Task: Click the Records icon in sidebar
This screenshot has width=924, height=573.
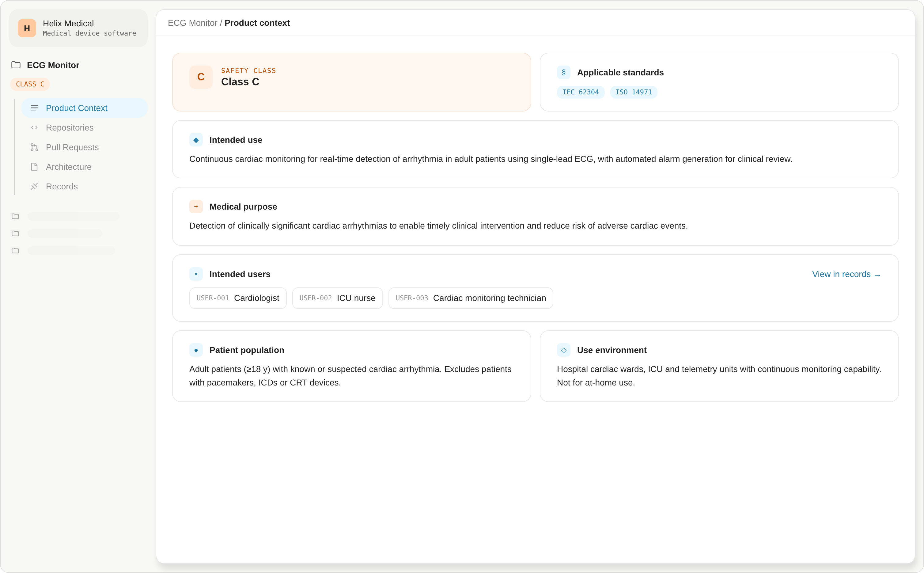Action: (34, 186)
